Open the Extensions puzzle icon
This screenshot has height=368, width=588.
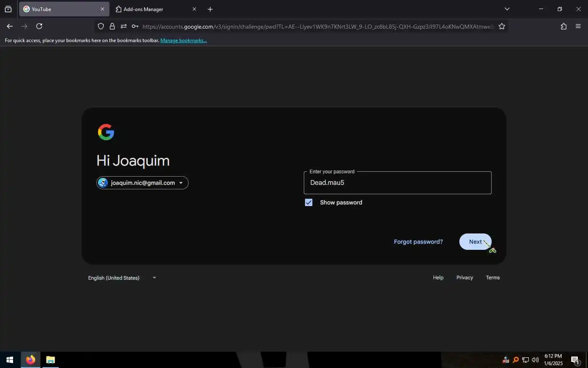(563, 26)
